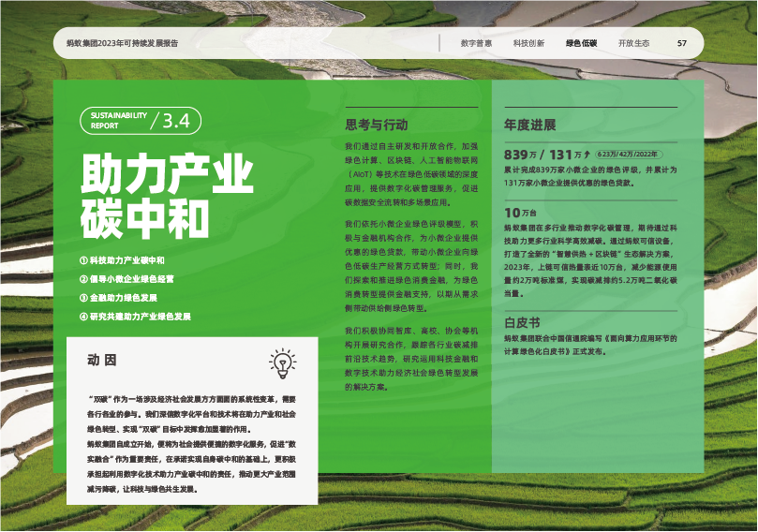The image size is (758, 532).
Task: Click the 思考与行动 section heading
Action: 377,125
